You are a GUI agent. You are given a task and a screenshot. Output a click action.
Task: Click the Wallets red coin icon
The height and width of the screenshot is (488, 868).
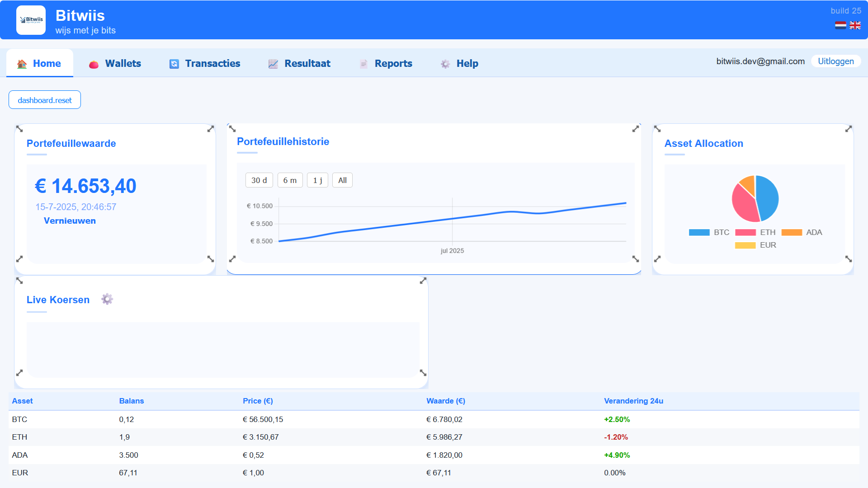(x=94, y=64)
